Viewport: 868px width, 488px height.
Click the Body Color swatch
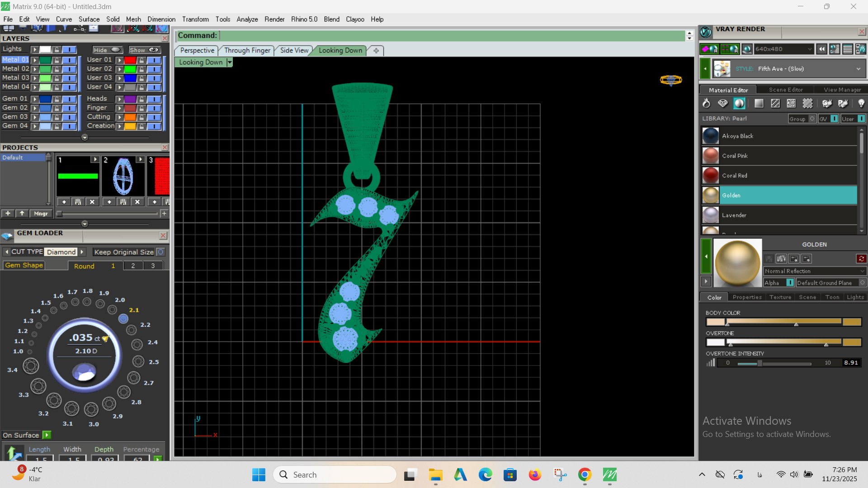(716, 322)
